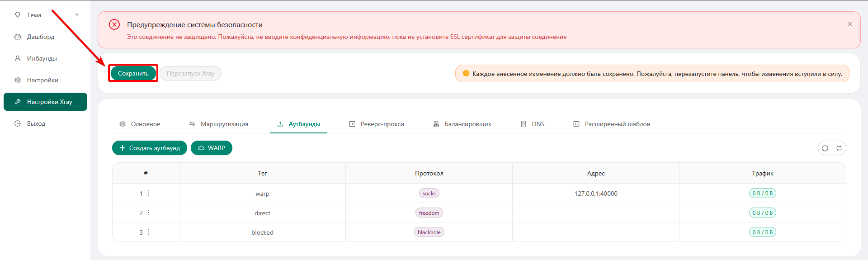Switch to the Основное tab
The width and height of the screenshot is (868, 260).
[x=140, y=124]
